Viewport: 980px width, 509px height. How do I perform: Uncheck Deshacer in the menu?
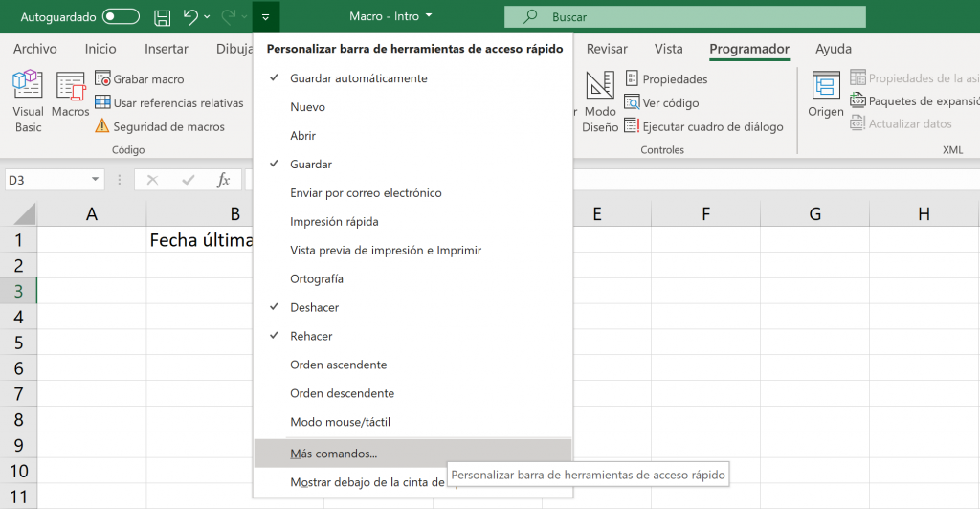[412, 307]
